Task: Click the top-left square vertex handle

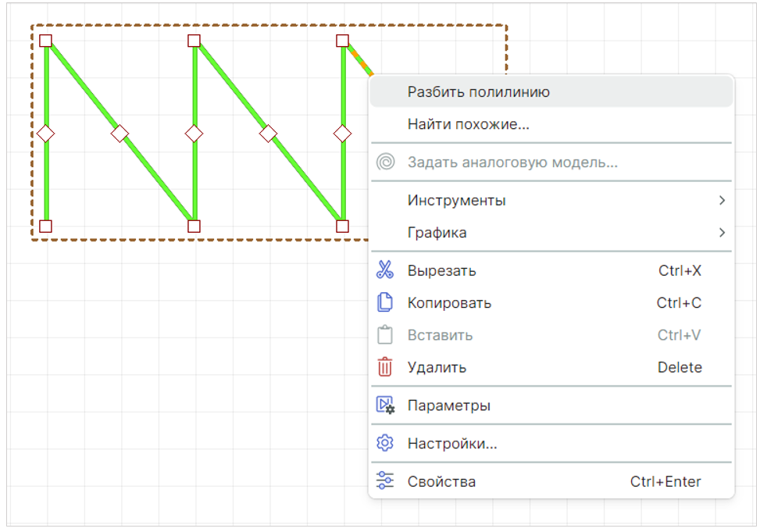Action: pos(46,41)
